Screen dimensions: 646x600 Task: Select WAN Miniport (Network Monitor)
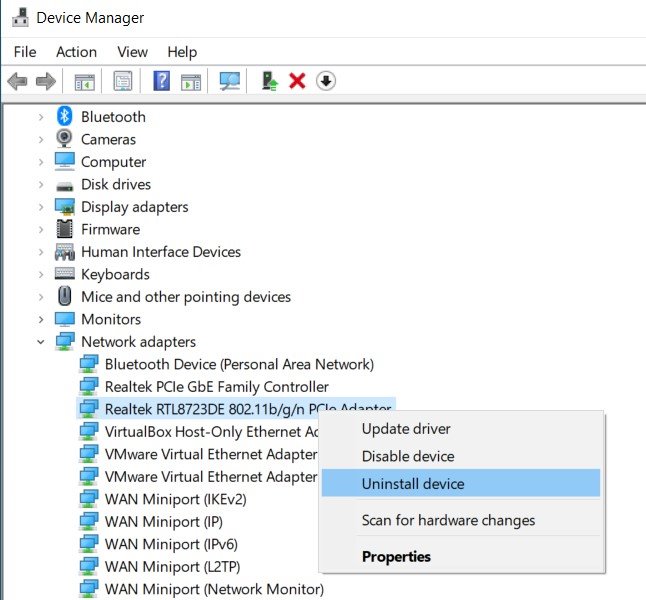pos(214,589)
